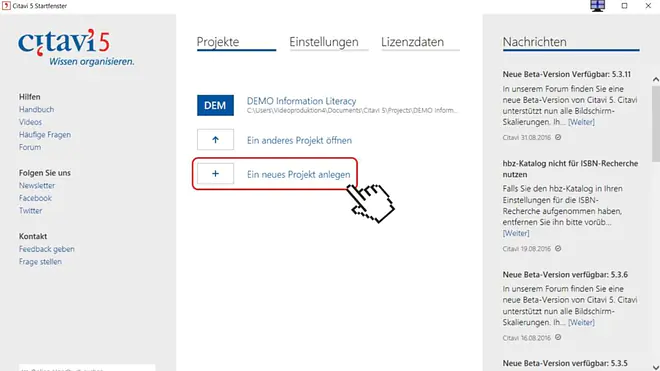The height and width of the screenshot is (371, 660).
Task: Click headline hbz-Katalog nicht für ISBN-Recherche nutzen
Action: point(570,169)
